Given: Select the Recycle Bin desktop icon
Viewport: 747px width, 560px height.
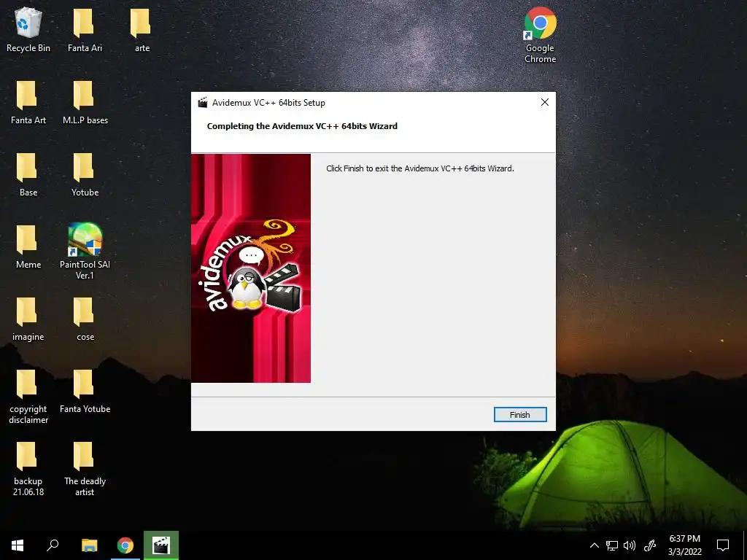Looking at the screenshot, I should pos(28,31).
